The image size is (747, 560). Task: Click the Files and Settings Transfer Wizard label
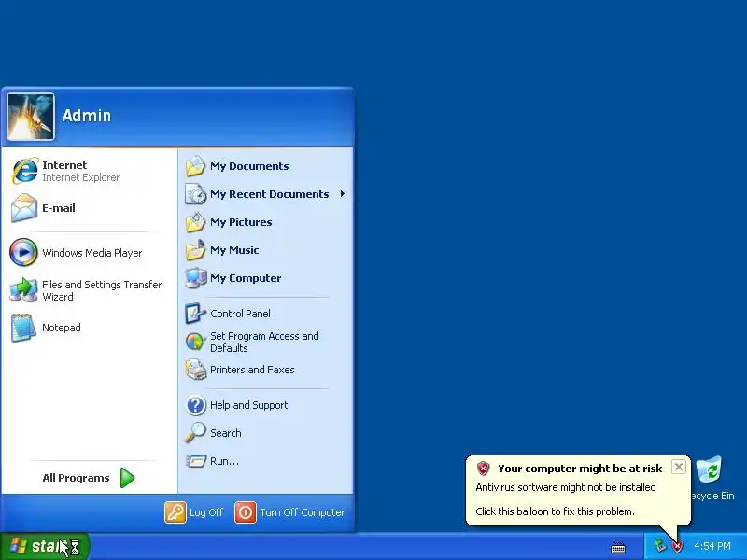pyautogui.click(x=102, y=290)
